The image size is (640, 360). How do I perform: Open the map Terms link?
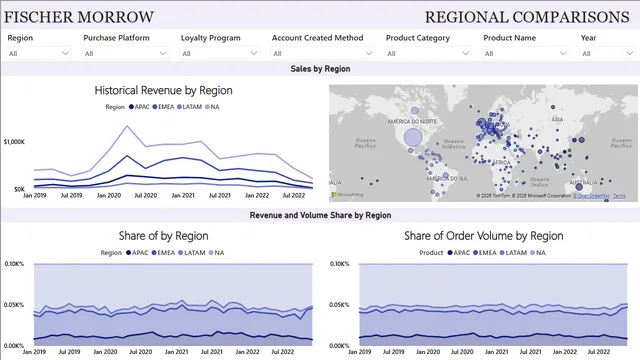click(619, 196)
